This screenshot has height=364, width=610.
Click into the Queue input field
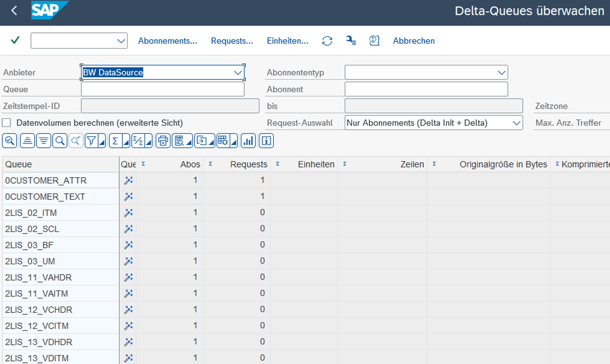[x=163, y=89]
